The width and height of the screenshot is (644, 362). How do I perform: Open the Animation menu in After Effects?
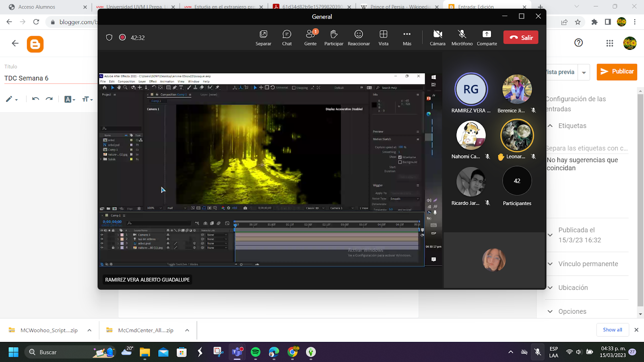[167, 81]
